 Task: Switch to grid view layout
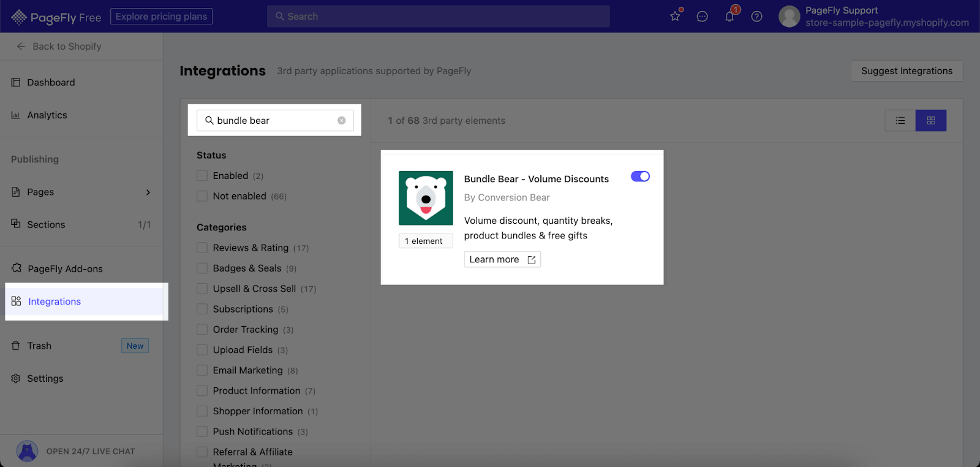[931, 121]
